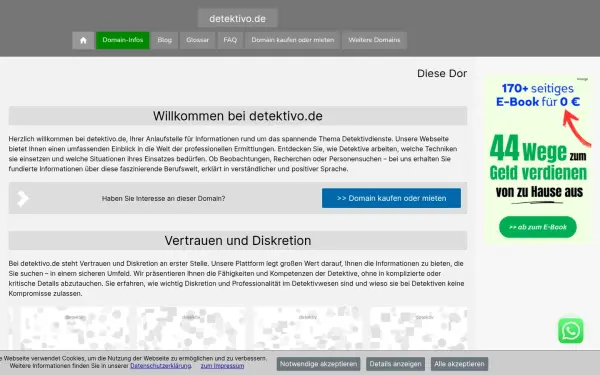Click the 44 Wege Geld verdienen ad
This screenshot has width=600, height=375.
[x=538, y=160]
